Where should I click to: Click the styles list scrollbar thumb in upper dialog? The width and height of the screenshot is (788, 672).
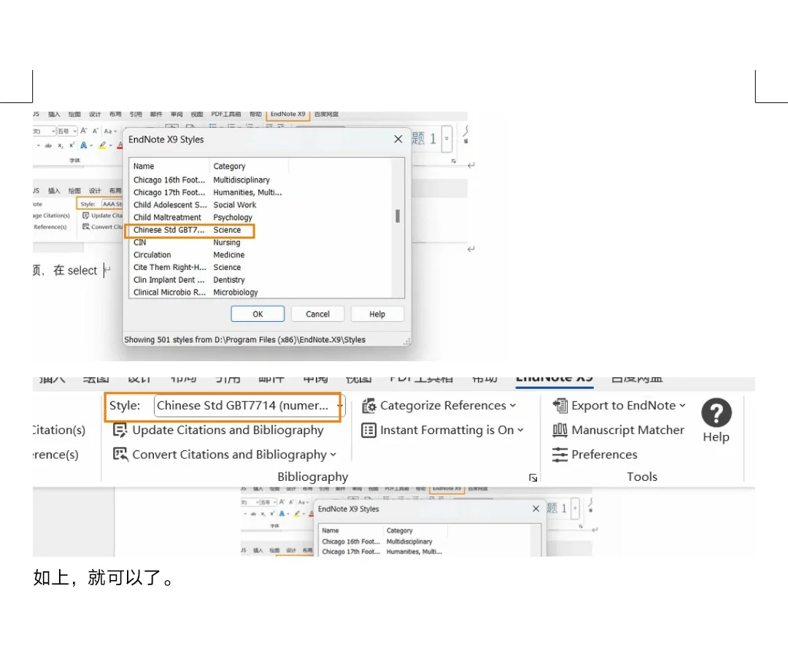click(x=398, y=216)
